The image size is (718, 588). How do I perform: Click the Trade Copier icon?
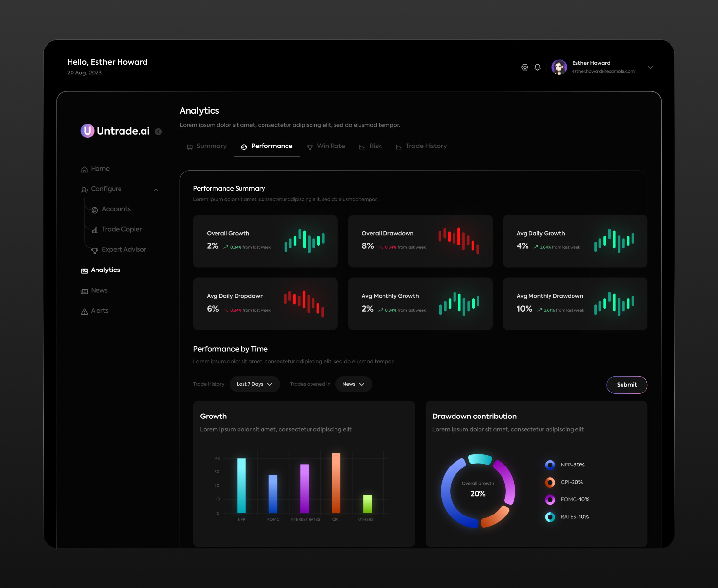pyautogui.click(x=95, y=229)
